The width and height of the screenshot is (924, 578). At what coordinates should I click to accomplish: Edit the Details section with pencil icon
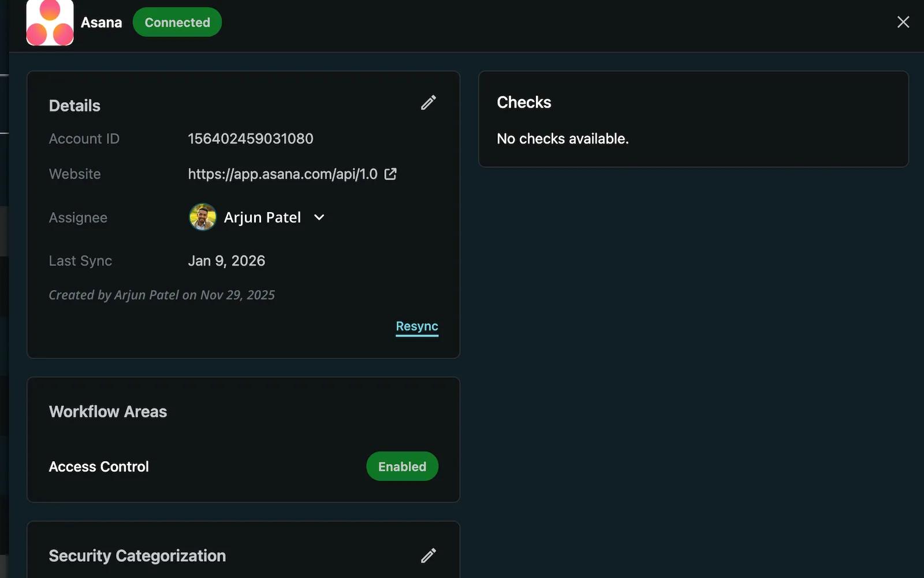click(x=428, y=103)
